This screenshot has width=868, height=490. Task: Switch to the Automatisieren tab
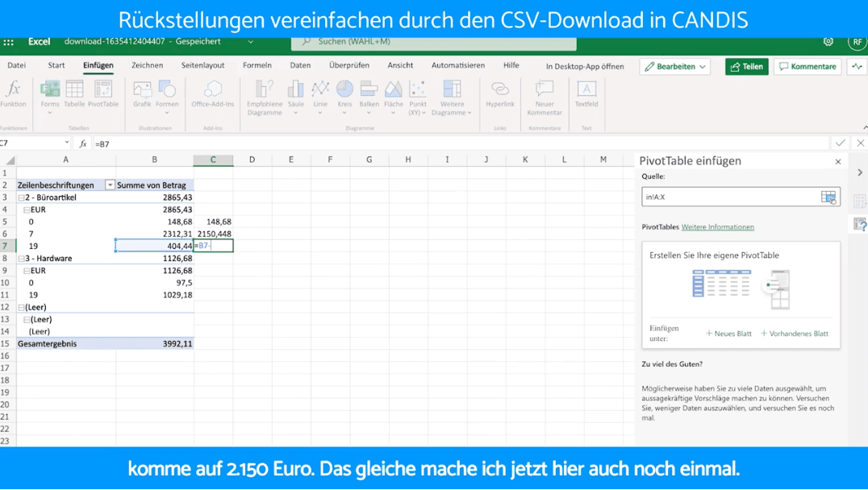pyautogui.click(x=458, y=65)
